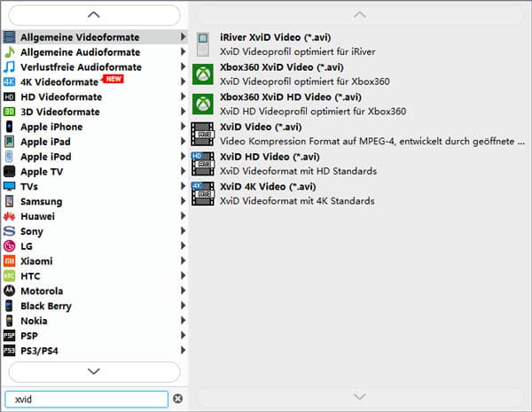Expand Apple iPhone submenu arrow

183,126
